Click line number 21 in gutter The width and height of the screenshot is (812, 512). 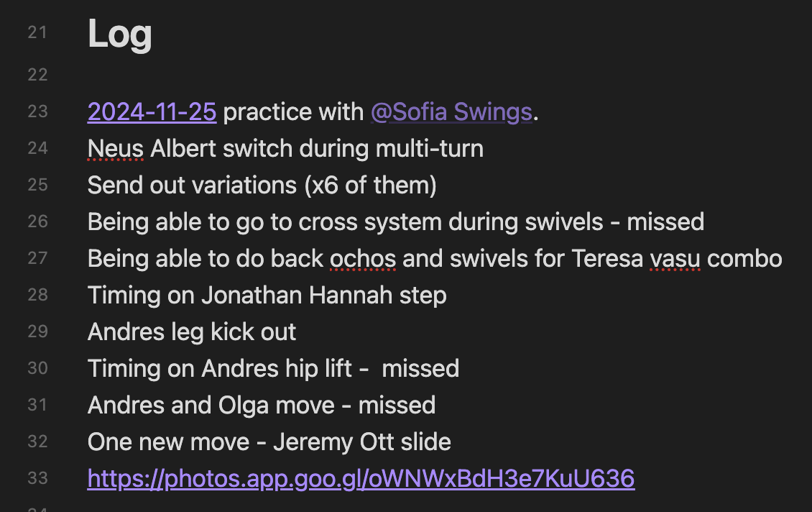(x=37, y=32)
